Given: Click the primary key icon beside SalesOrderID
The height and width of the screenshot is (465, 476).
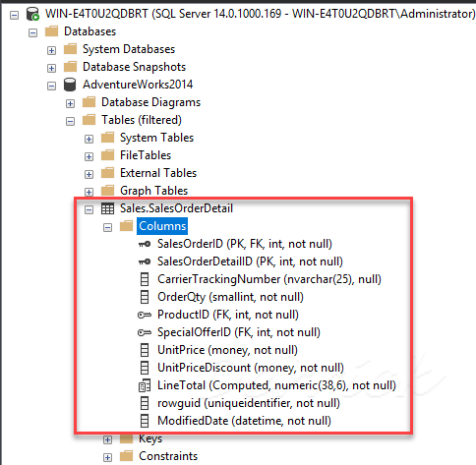Looking at the screenshot, I should (145, 244).
